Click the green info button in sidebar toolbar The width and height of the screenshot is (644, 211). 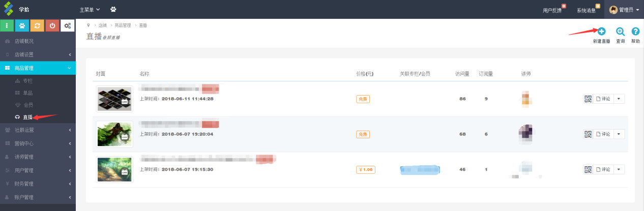pyautogui.click(x=7, y=25)
